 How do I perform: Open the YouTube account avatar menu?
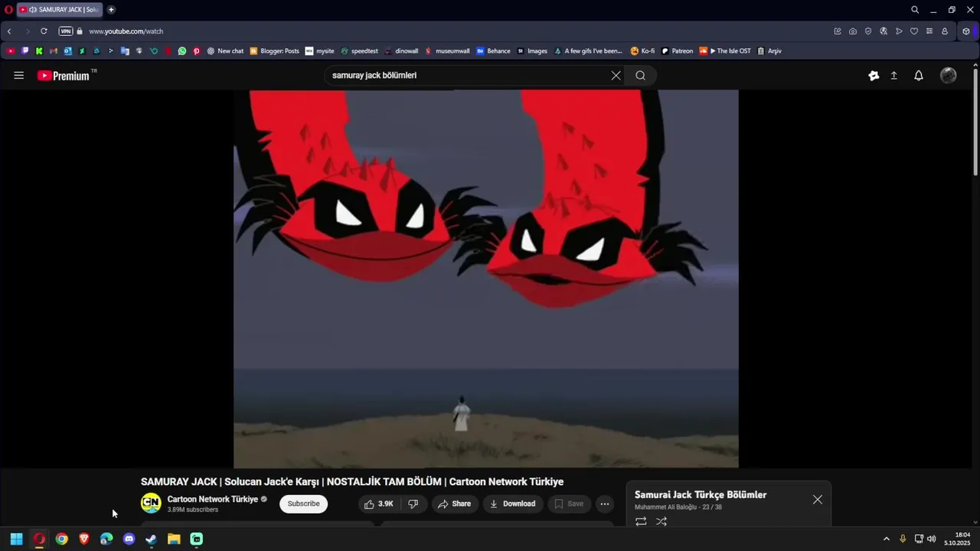point(948,75)
